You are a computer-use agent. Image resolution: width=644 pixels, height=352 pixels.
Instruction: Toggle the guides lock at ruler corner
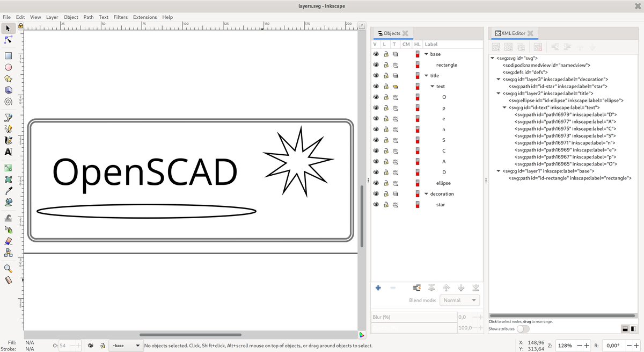click(x=20, y=26)
